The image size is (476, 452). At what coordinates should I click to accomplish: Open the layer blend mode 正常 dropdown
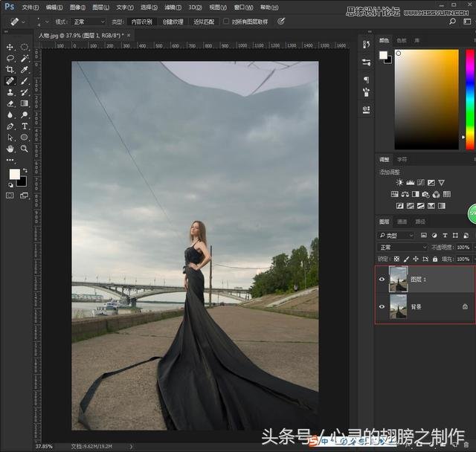(402, 248)
